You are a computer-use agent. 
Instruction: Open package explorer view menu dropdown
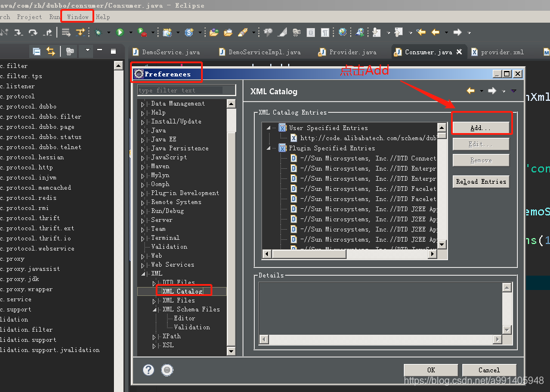point(87,50)
